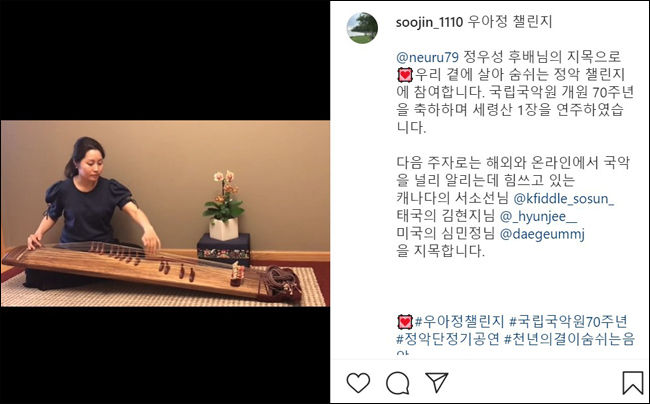
Task: Open the @_hyunjee__ mention
Action: pyautogui.click(x=538, y=216)
